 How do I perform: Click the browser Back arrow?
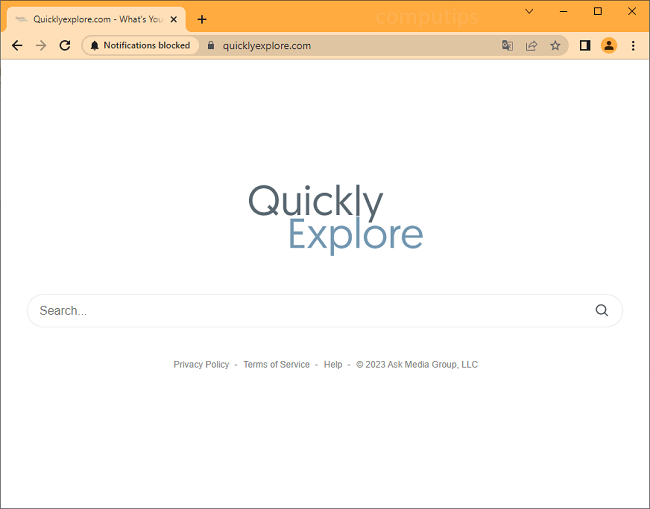coord(17,45)
